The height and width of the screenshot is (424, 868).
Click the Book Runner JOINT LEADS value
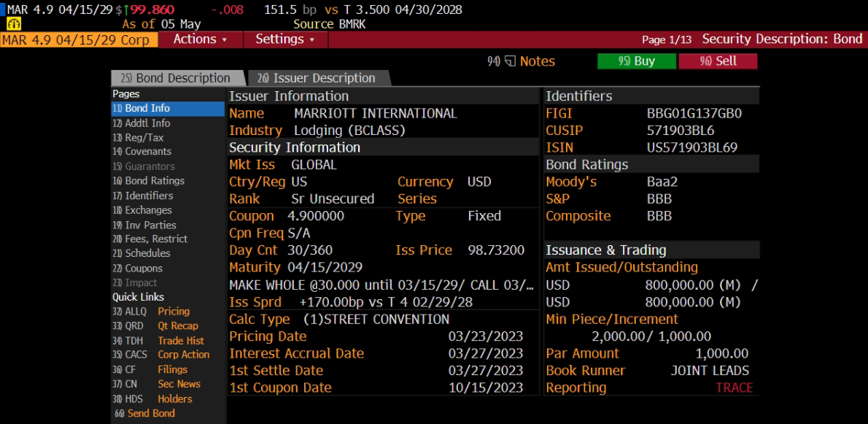(x=710, y=370)
